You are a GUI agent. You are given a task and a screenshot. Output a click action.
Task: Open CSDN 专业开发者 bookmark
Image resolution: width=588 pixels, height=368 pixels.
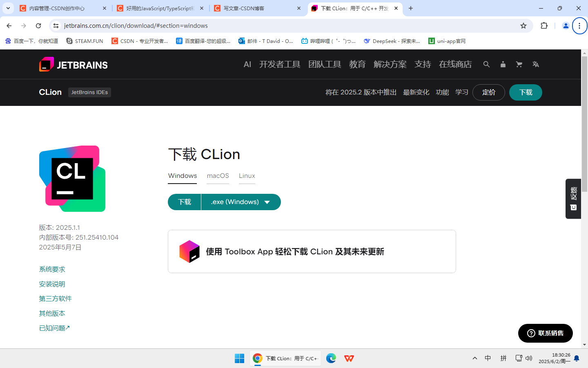tap(140, 41)
